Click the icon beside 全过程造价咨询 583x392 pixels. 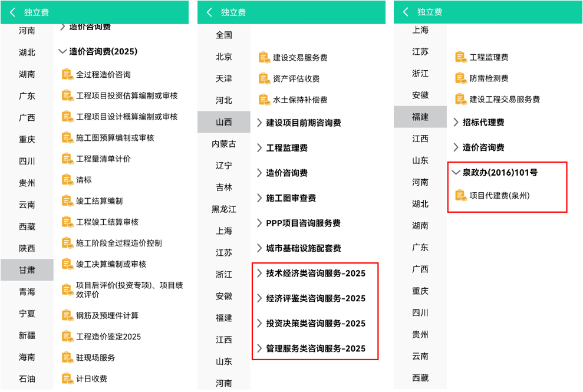[67, 74]
